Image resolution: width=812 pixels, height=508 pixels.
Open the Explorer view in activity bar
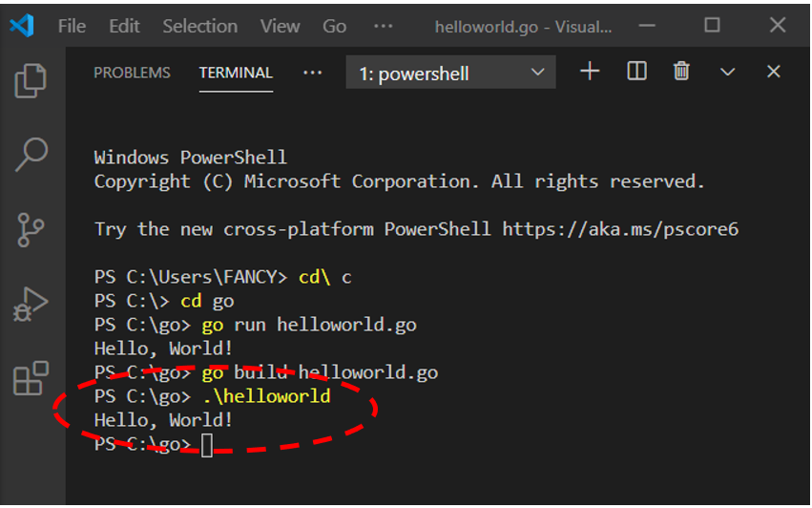pos(30,81)
